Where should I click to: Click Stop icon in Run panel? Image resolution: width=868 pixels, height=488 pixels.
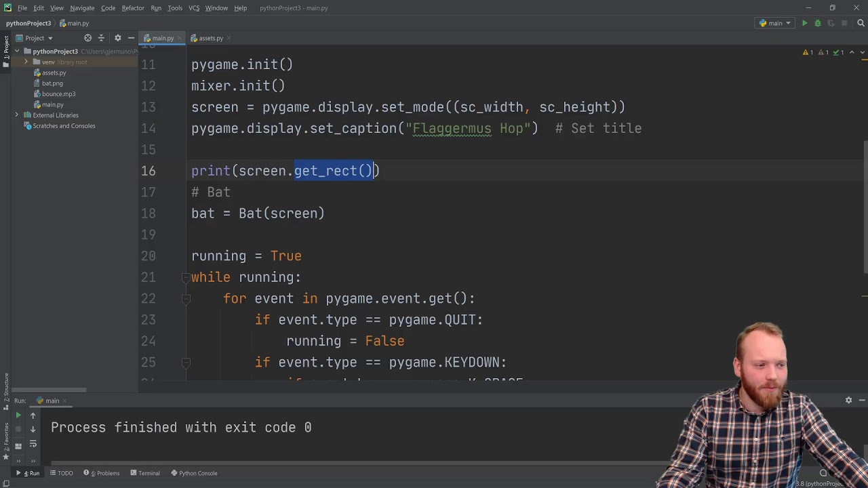[x=18, y=430]
